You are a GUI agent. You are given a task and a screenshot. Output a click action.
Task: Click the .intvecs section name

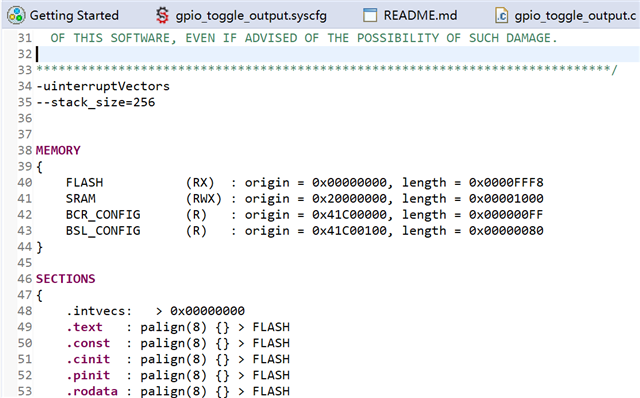tap(99, 311)
